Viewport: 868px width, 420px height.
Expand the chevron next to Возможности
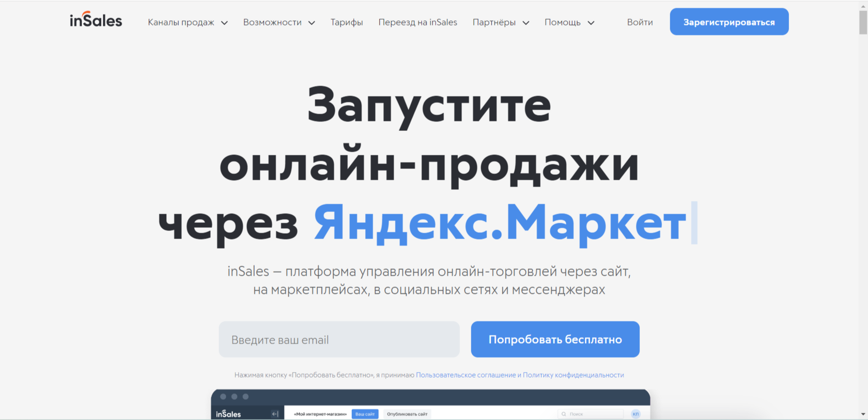tap(312, 23)
